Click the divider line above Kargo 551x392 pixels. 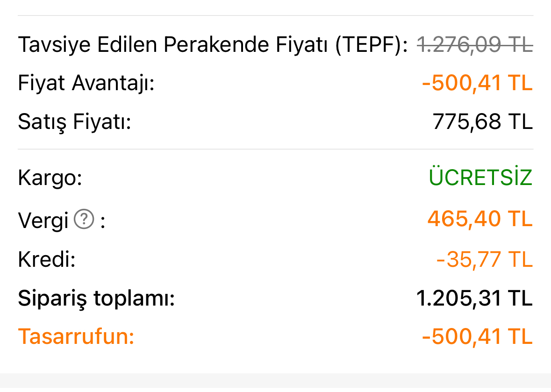tap(275, 150)
